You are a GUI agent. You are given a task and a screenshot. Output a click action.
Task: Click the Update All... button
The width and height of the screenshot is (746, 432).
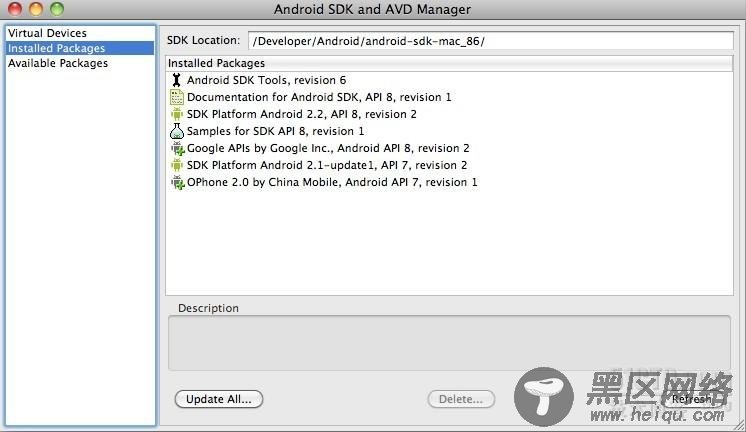point(219,399)
